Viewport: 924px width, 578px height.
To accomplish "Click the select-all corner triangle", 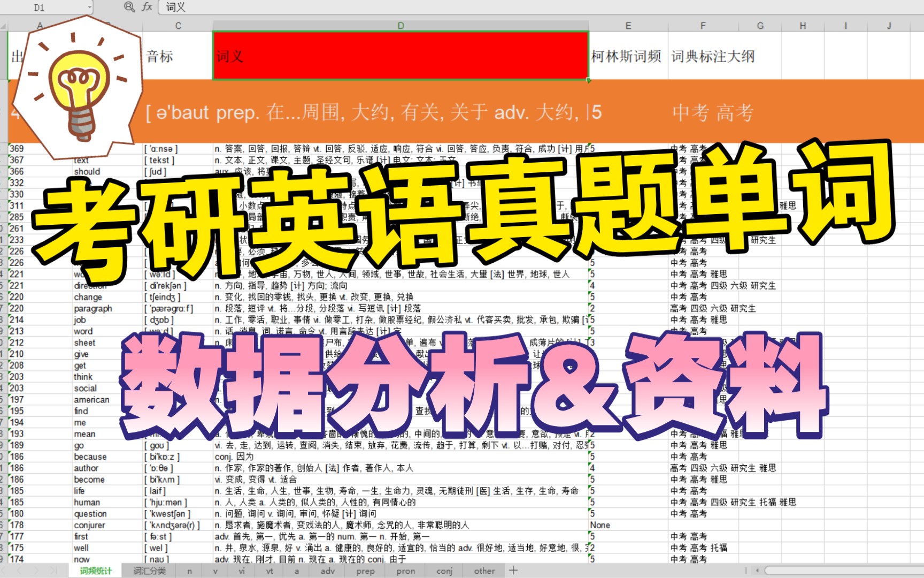I will (x=4, y=26).
